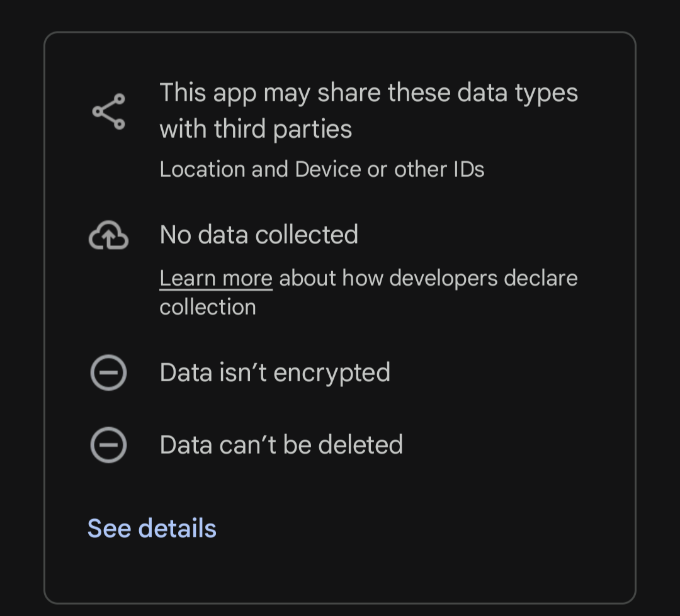Click the rounded border of the data safety card
680x616 pixels.
340,32
